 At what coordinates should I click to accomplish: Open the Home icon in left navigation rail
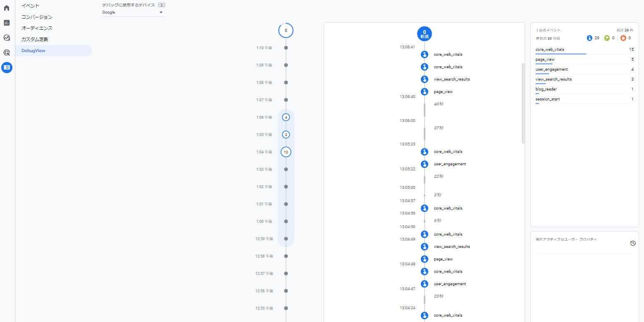pyautogui.click(x=7, y=8)
